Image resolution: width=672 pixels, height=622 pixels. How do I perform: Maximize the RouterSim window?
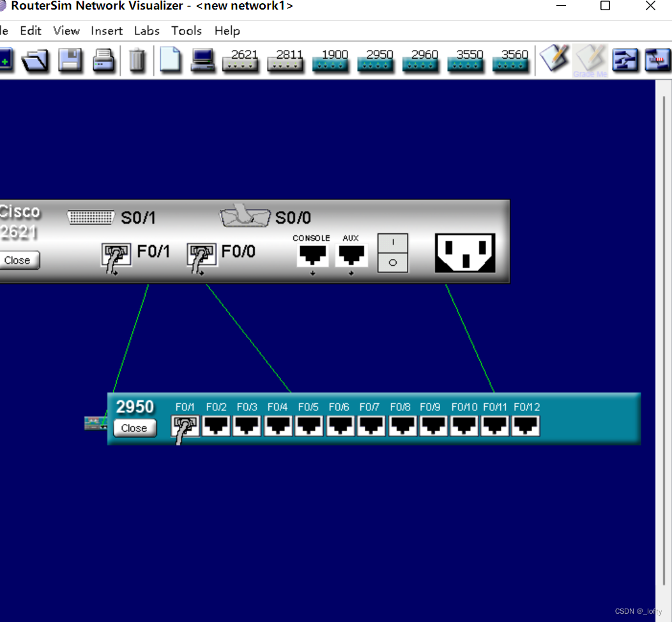pyautogui.click(x=605, y=6)
